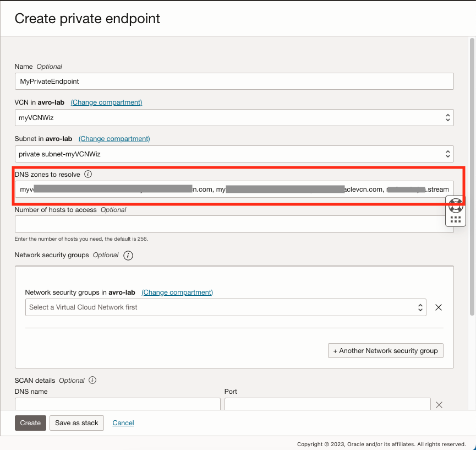Click Change compartment link for Subnet
Viewport: 476px width, 450px height.
(x=114, y=139)
